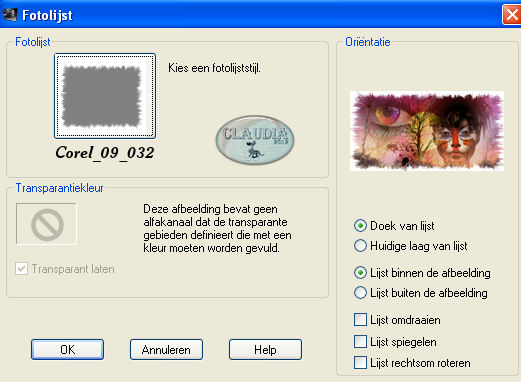Click the Kies een fotolijststijl text
Screen dimensions: 521x382
(214, 68)
